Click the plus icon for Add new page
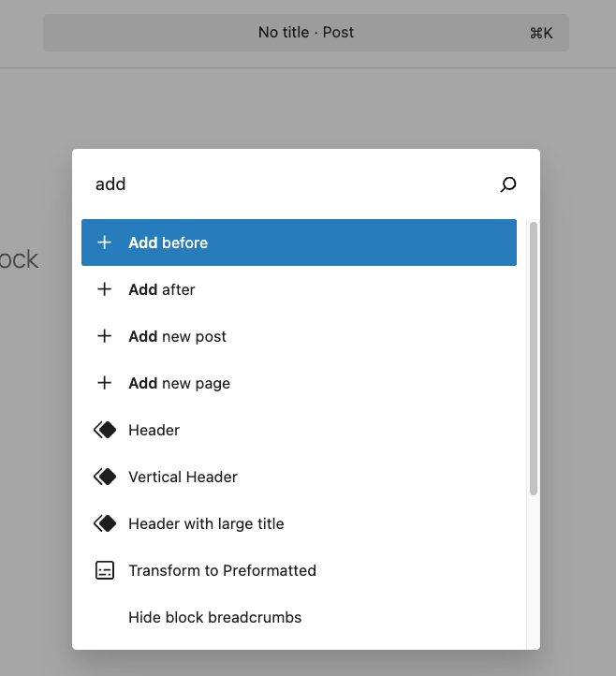The width and height of the screenshot is (616, 676). click(x=105, y=383)
